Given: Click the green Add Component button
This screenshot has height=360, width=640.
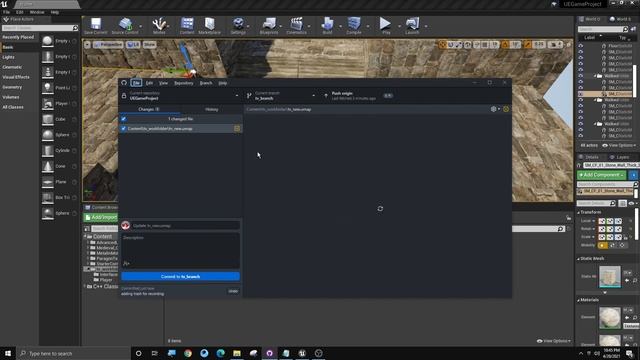Looking at the screenshot, I should coord(602,175).
